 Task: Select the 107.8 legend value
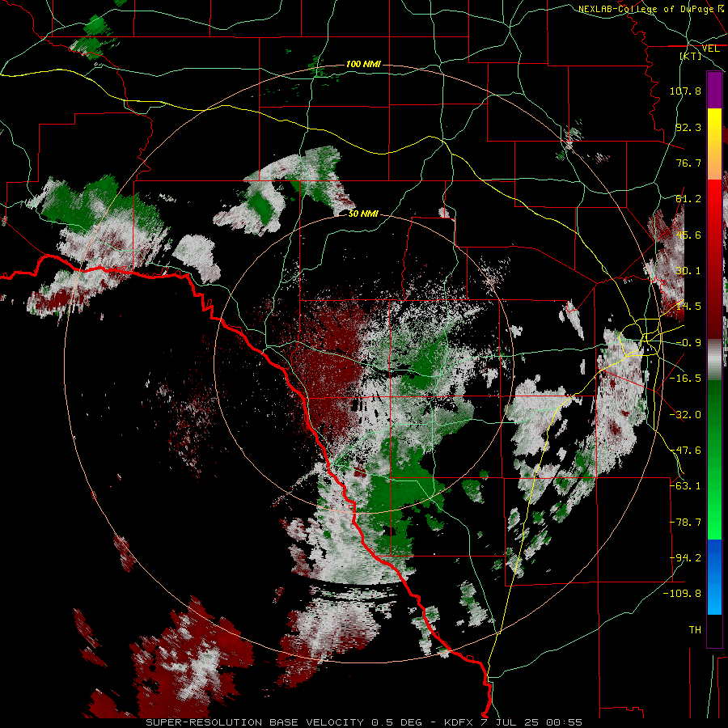[685, 91]
